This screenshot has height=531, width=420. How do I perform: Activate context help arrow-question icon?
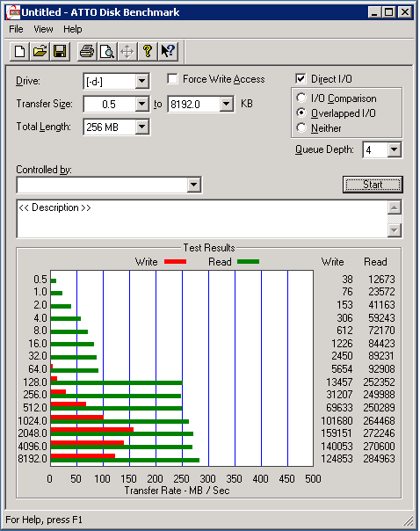tap(168, 52)
